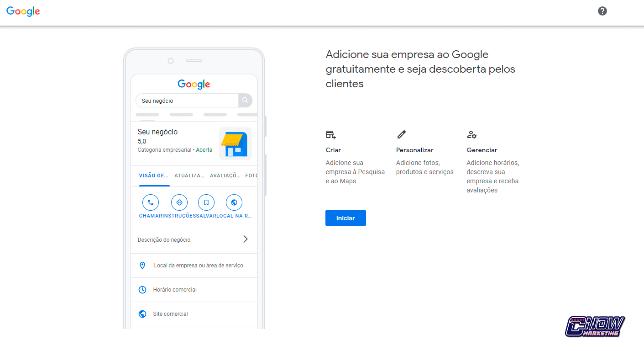Click 'Site comercial' text
Screen dimensions: 644x351
(x=170, y=314)
